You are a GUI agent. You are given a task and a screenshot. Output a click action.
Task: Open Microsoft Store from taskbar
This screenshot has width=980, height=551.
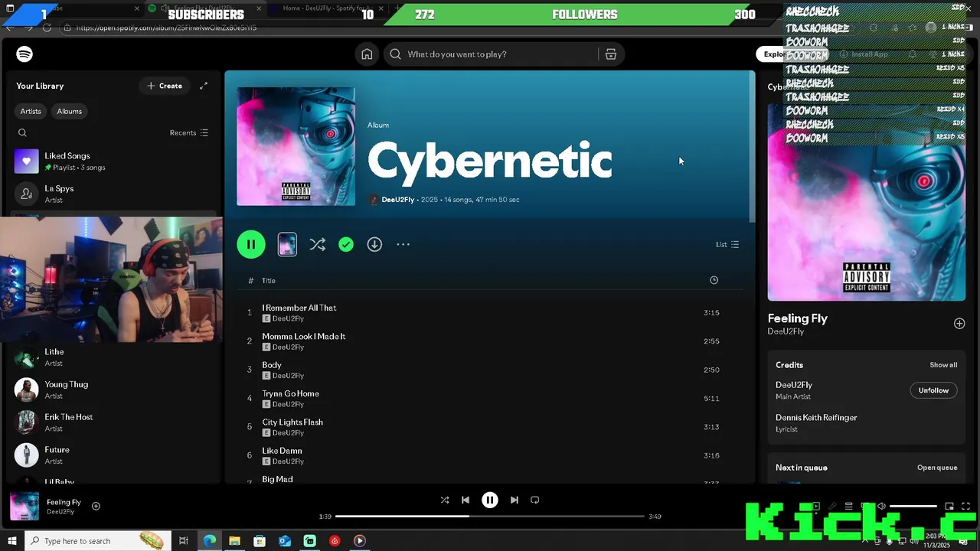pos(260,541)
